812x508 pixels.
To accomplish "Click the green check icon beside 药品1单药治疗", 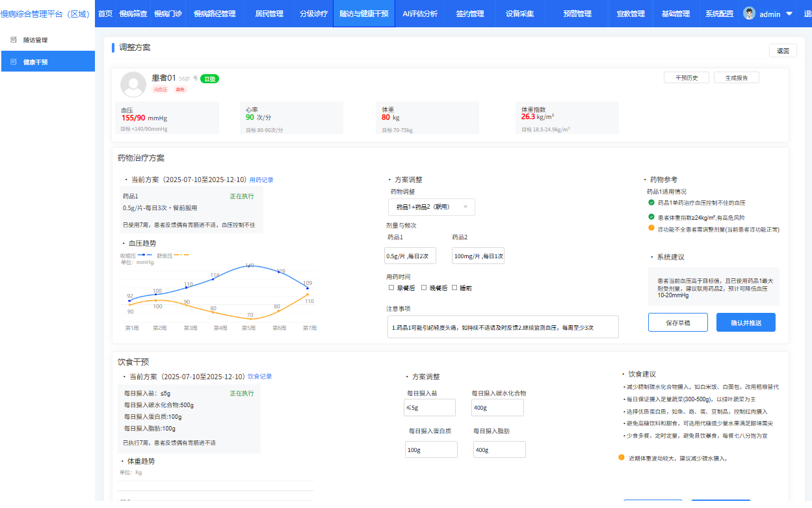I will tap(651, 203).
